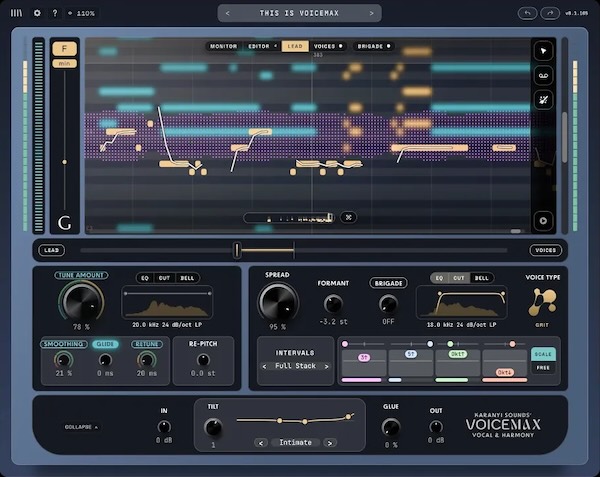Click the magic wand tool icon

pyautogui.click(x=543, y=100)
